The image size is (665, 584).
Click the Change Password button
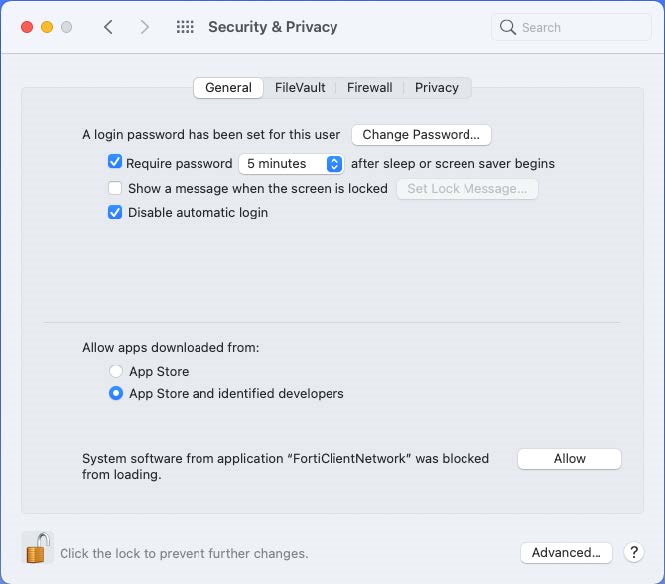tap(421, 135)
